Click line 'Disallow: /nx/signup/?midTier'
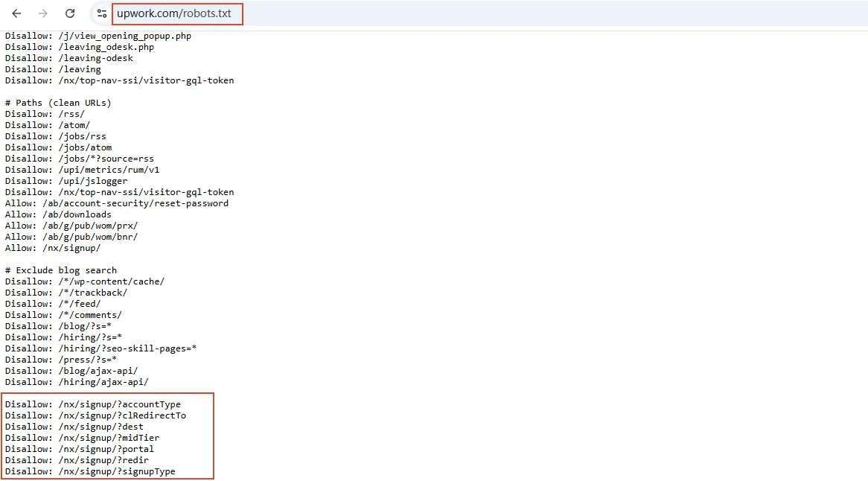 point(83,438)
